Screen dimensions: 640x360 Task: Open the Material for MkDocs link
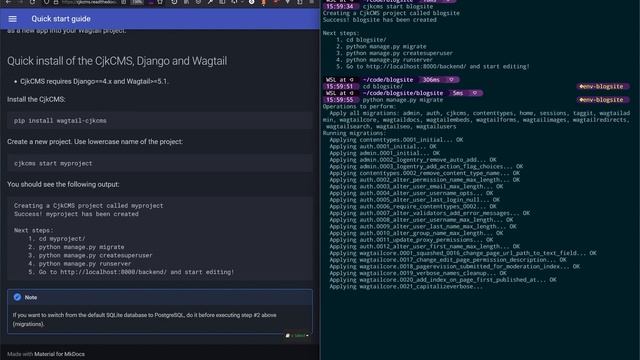tap(60, 354)
